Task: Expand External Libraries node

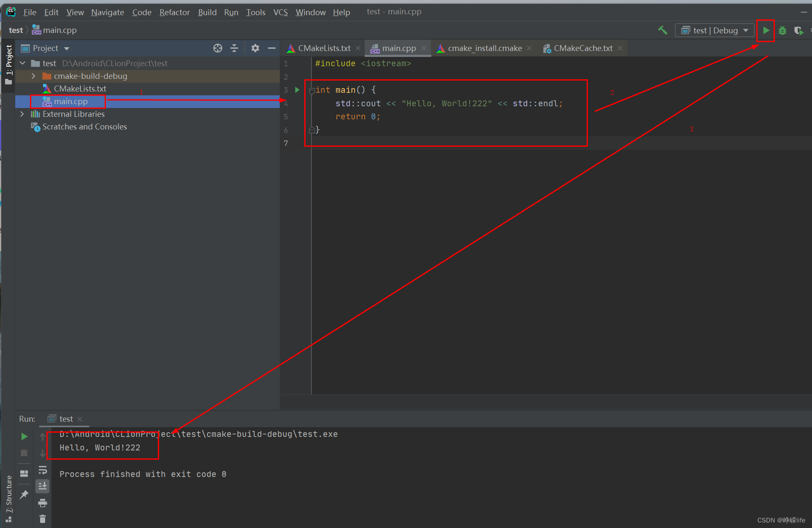Action: pos(22,114)
